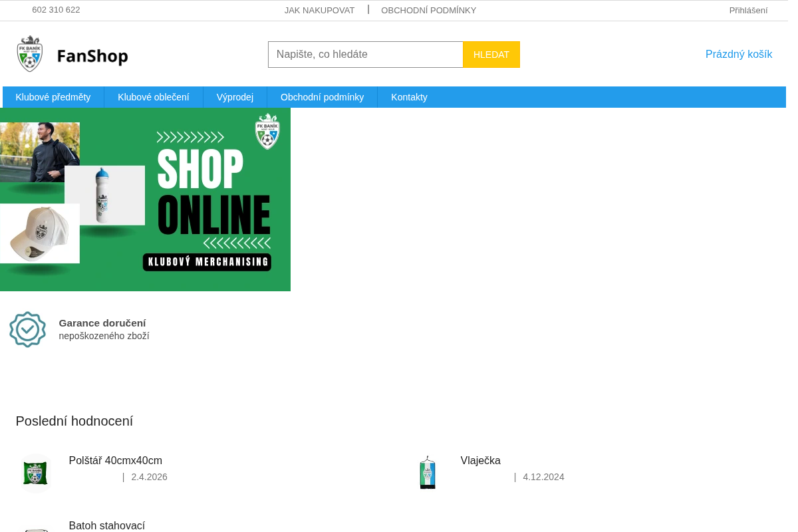Click the FK Baník FanShop logo
The image size is (798, 532).
(72, 54)
